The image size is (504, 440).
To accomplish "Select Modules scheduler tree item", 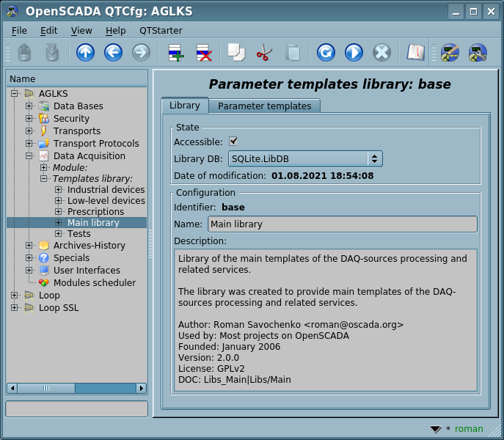I will tap(95, 283).
